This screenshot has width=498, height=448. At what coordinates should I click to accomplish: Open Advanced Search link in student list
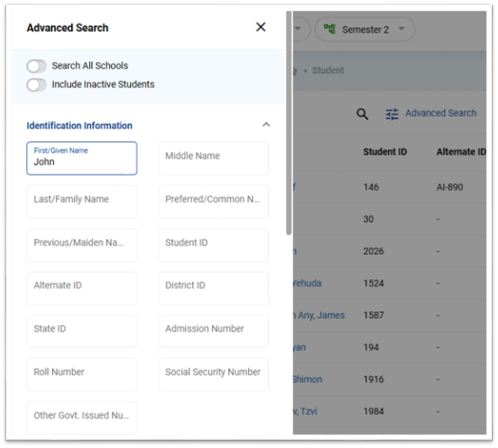[441, 113]
